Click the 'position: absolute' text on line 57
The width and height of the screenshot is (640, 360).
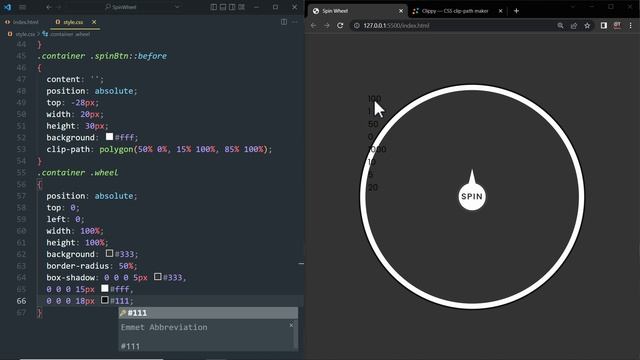pyautogui.click(x=92, y=196)
